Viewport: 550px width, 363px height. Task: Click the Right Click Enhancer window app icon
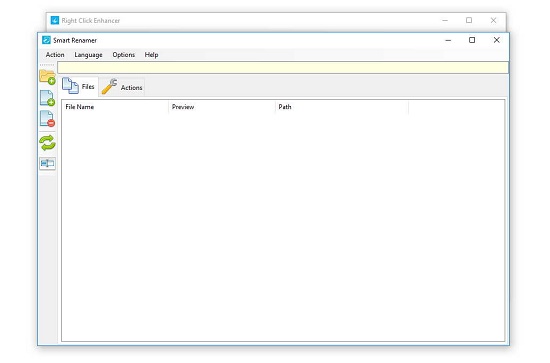[55, 20]
